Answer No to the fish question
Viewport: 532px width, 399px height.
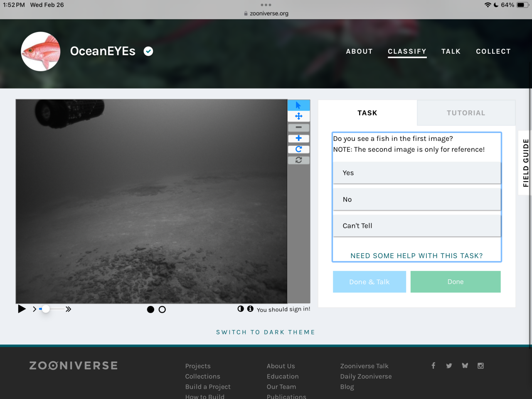[417, 199]
